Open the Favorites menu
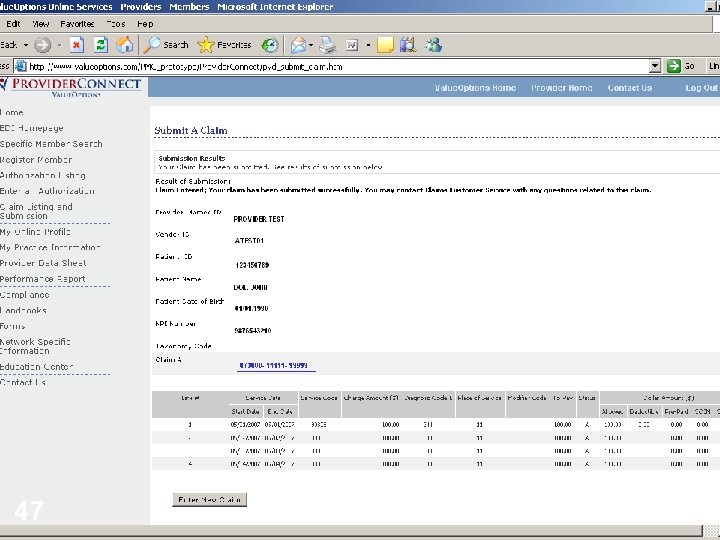This screenshot has width=720, height=540. coord(77,24)
